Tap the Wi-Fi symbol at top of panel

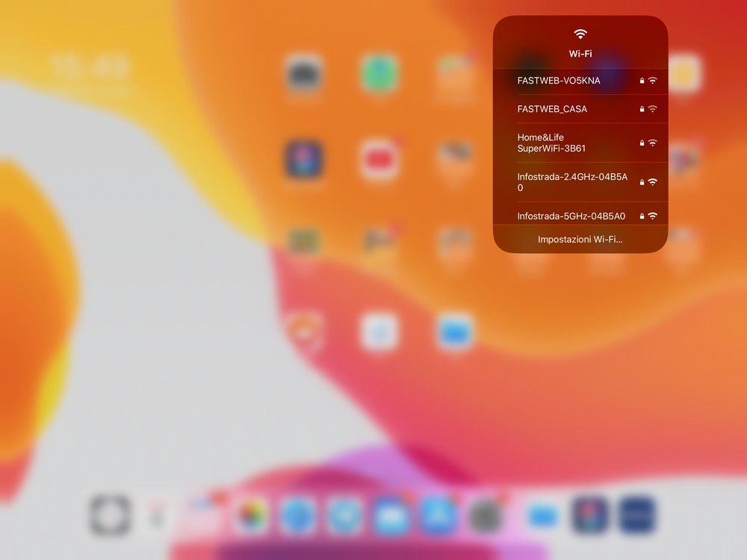580,34
